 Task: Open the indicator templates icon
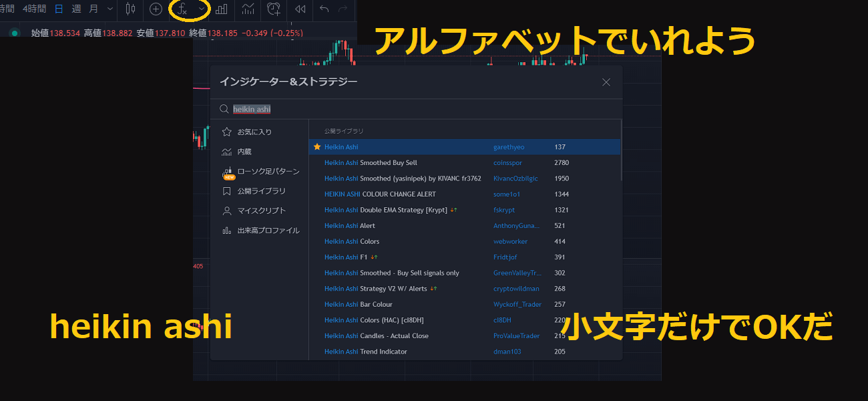pos(248,9)
